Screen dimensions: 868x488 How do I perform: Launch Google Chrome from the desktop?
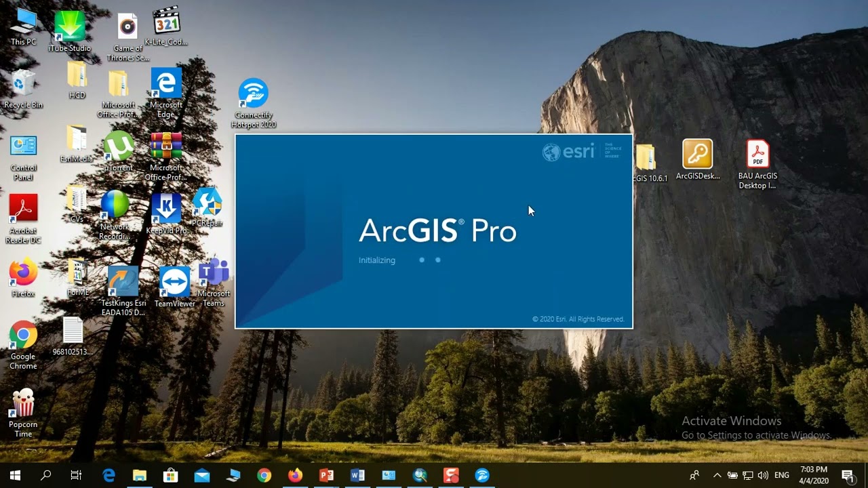pos(23,346)
